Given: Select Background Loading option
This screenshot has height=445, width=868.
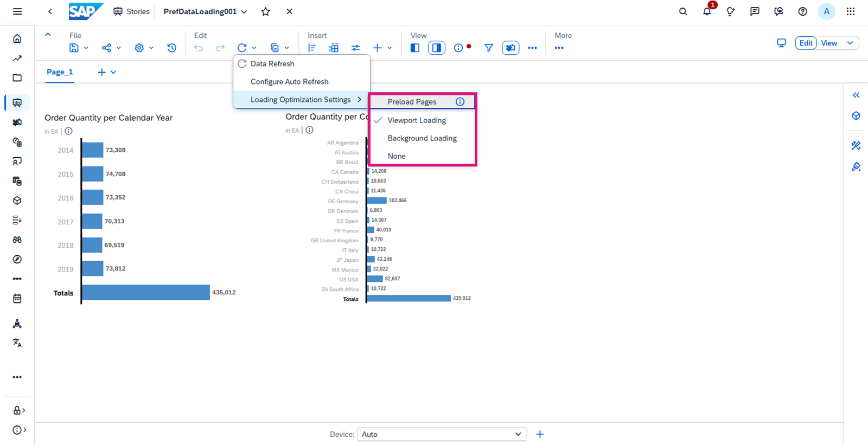Looking at the screenshot, I should [422, 138].
